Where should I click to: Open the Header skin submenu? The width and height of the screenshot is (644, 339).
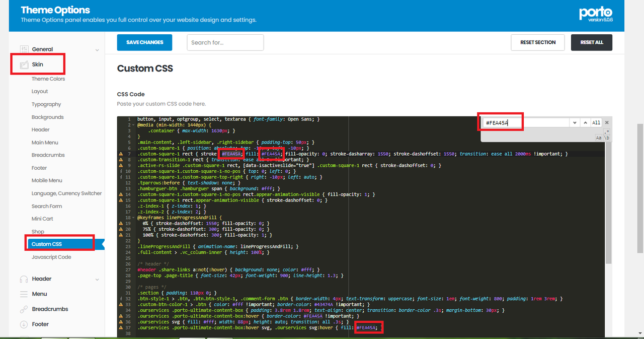click(x=41, y=130)
